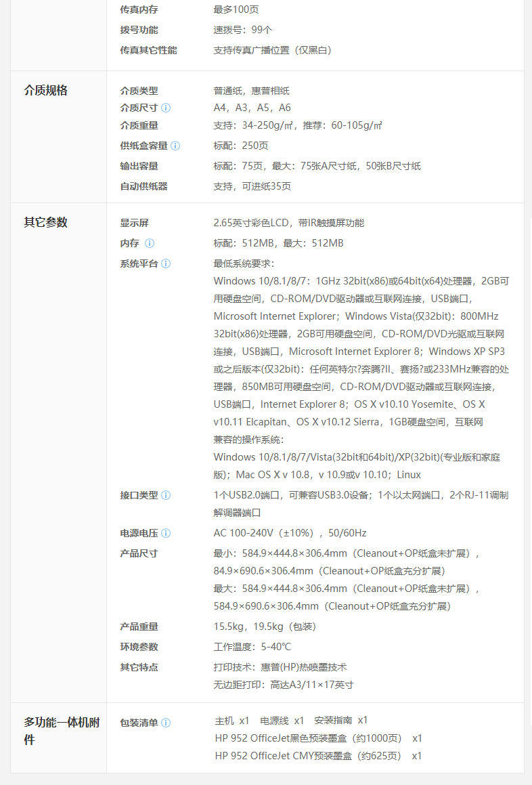
Task: Click the info icon next to 系统平台
Action: pyautogui.click(x=166, y=263)
